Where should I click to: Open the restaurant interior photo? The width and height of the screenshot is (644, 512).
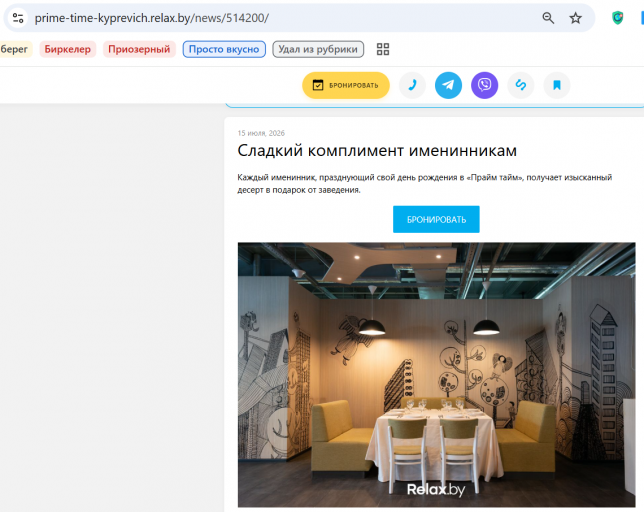point(437,374)
